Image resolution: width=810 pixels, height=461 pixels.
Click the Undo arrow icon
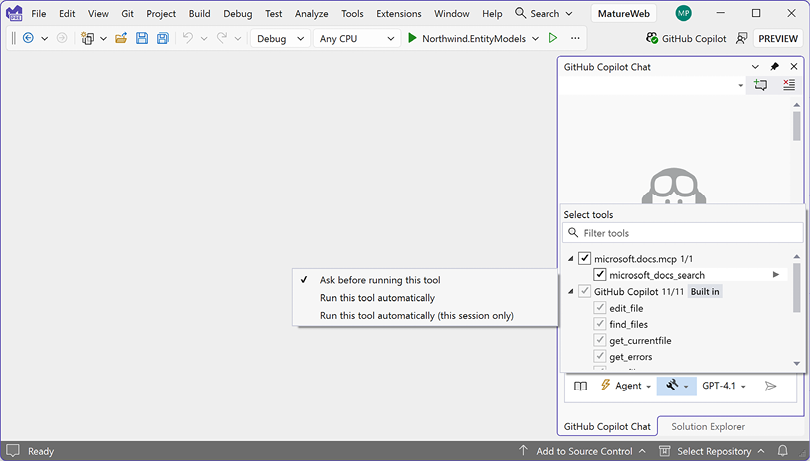tap(188, 38)
